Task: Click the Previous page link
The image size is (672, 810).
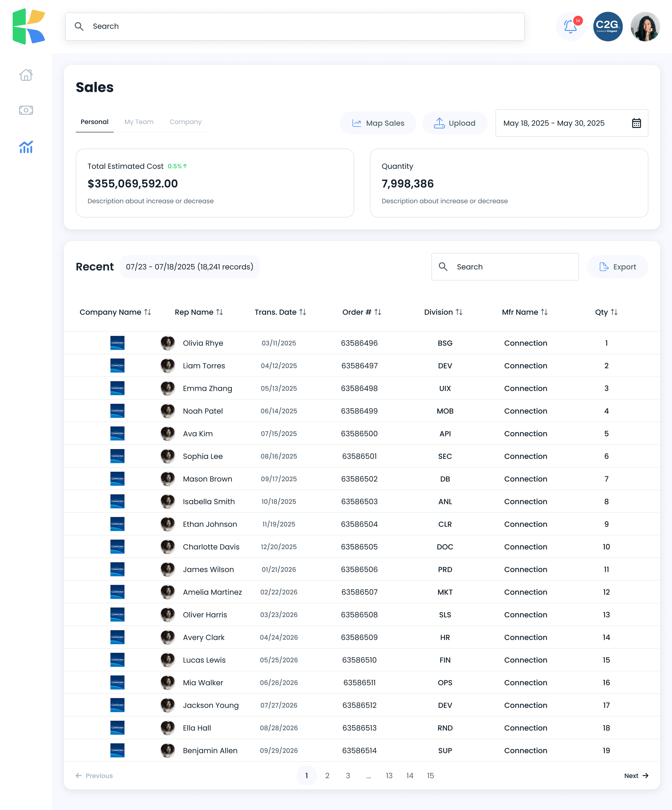Action: tap(94, 775)
